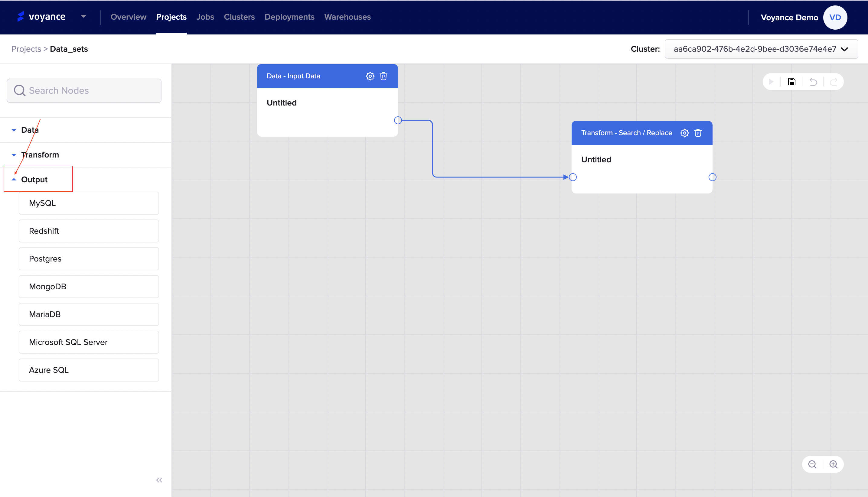Open the voyance workspace dropdown arrow

83,16
